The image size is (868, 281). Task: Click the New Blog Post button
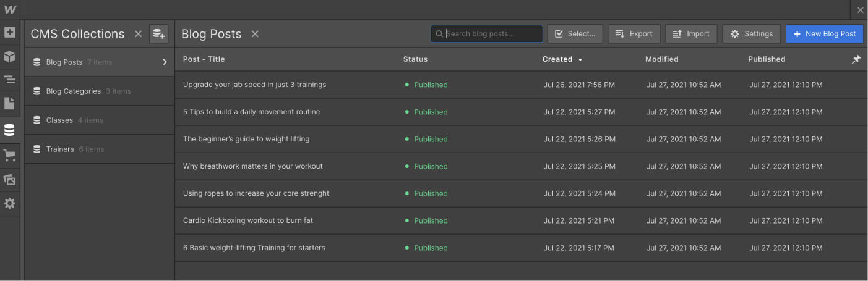tap(824, 34)
